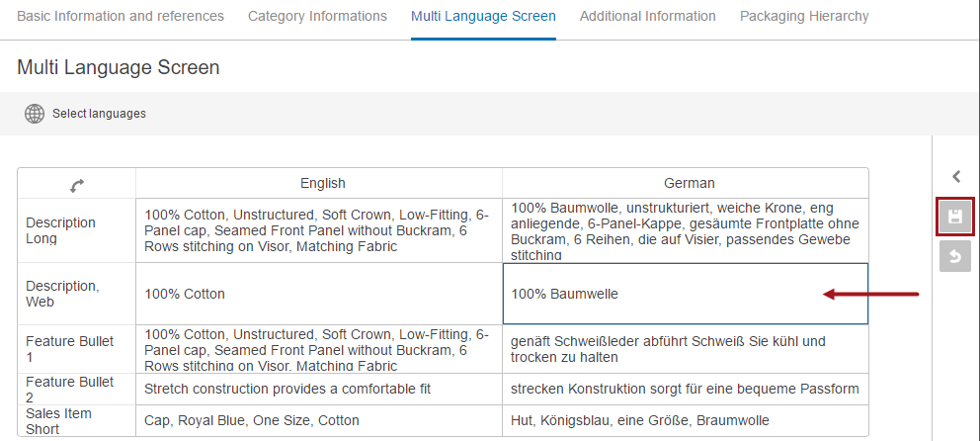The image size is (980, 441).
Task: Click English Feature Bullet 2 cell
Action: click(x=319, y=389)
